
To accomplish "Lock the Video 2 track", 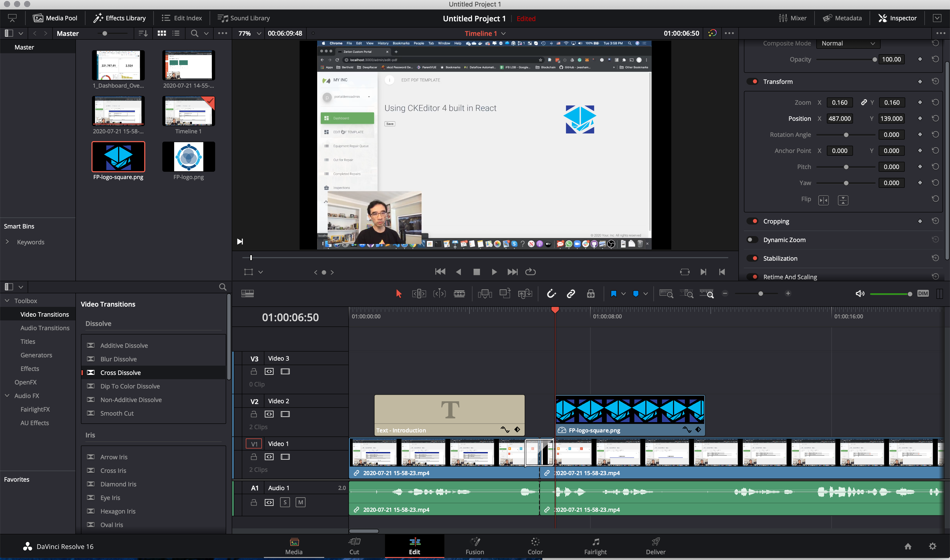I will point(254,414).
